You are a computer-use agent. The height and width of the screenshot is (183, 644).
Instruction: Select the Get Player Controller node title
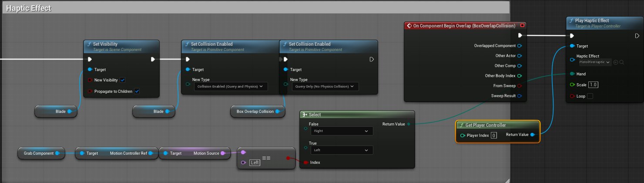point(486,125)
